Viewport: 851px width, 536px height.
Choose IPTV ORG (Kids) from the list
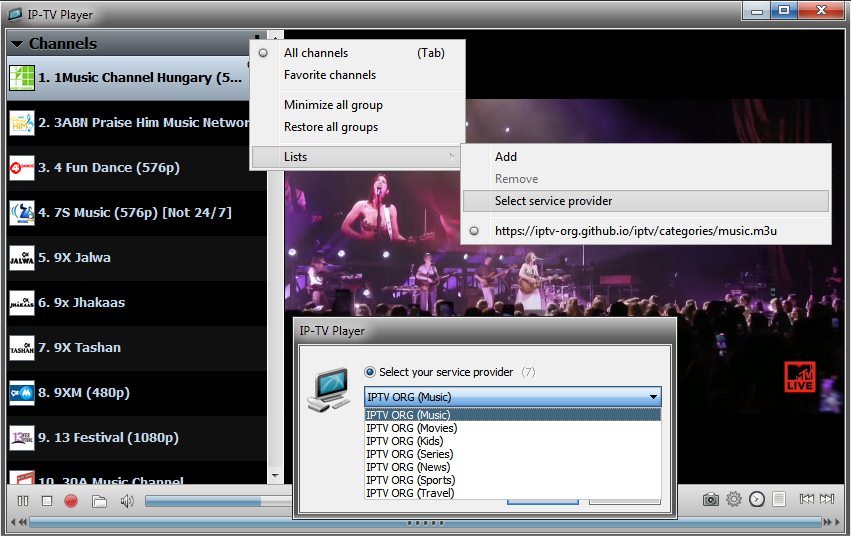(512, 441)
